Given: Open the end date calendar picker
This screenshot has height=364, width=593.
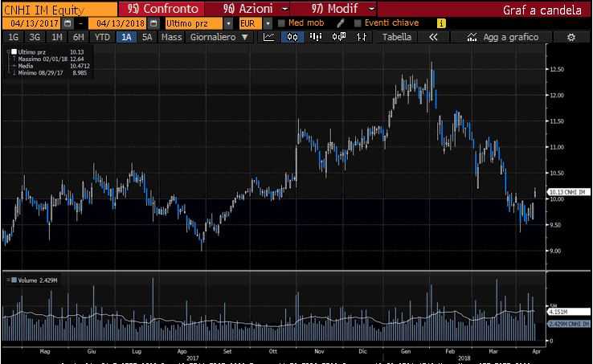Looking at the screenshot, I should pyautogui.click(x=153, y=23).
